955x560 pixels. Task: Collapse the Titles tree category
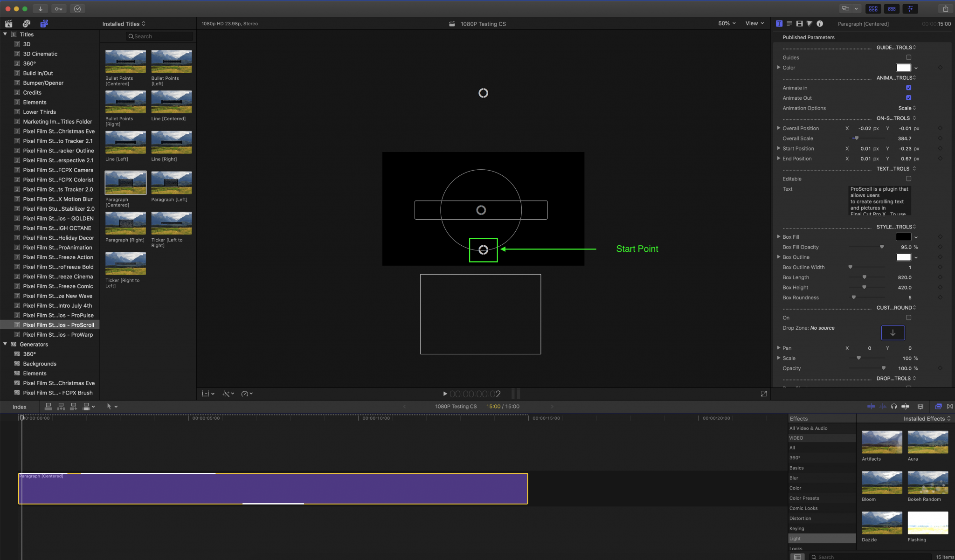pyautogui.click(x=5, y=34)
